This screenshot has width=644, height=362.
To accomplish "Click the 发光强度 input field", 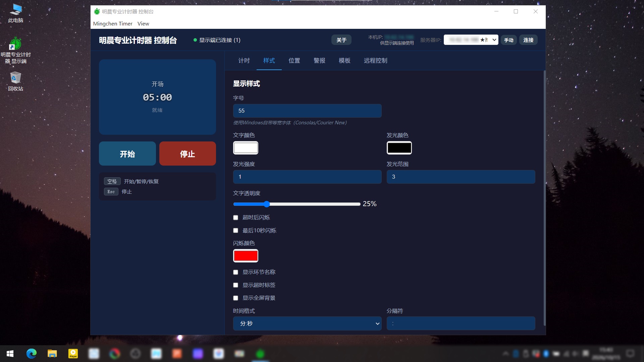I will coord(307,177).
